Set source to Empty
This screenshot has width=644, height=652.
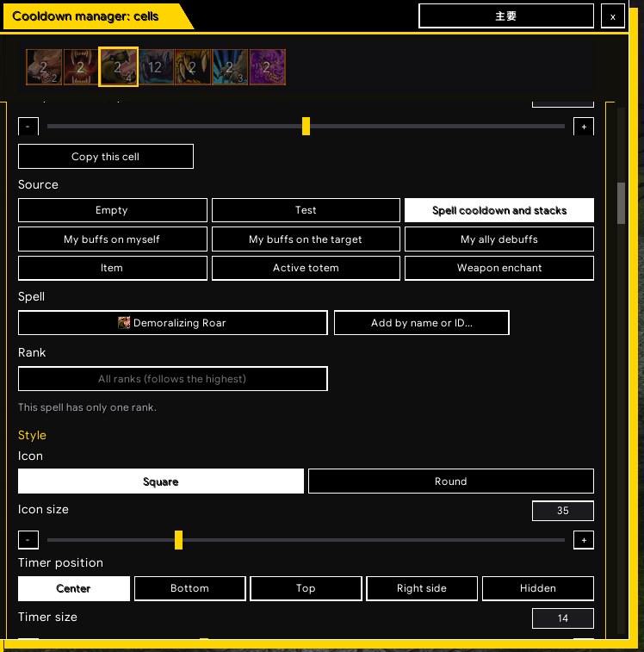[112, 210]
